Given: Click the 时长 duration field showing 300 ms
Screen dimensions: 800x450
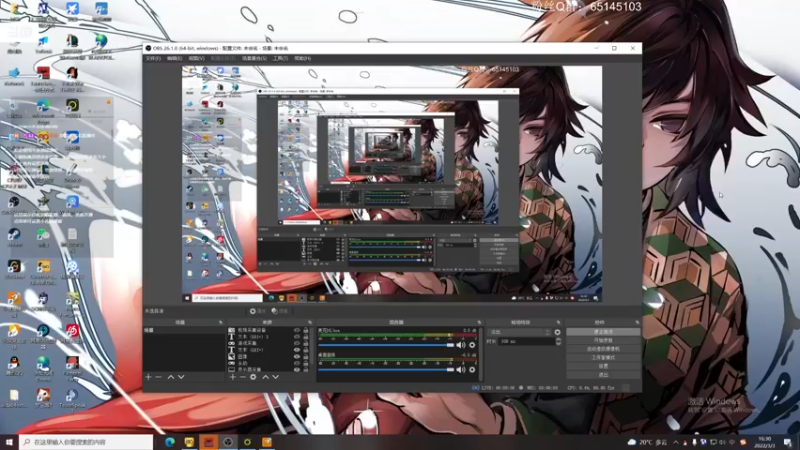Looking at the screenshot, I should click(526, 341).
